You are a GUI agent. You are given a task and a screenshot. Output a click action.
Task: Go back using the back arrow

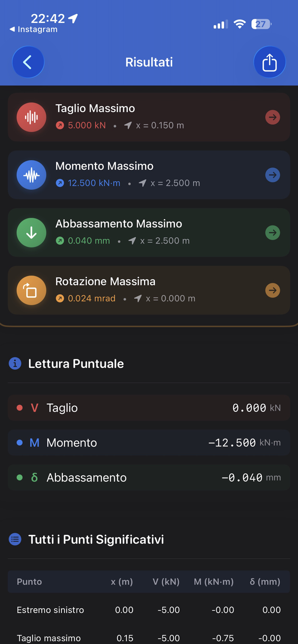point(28,62)
